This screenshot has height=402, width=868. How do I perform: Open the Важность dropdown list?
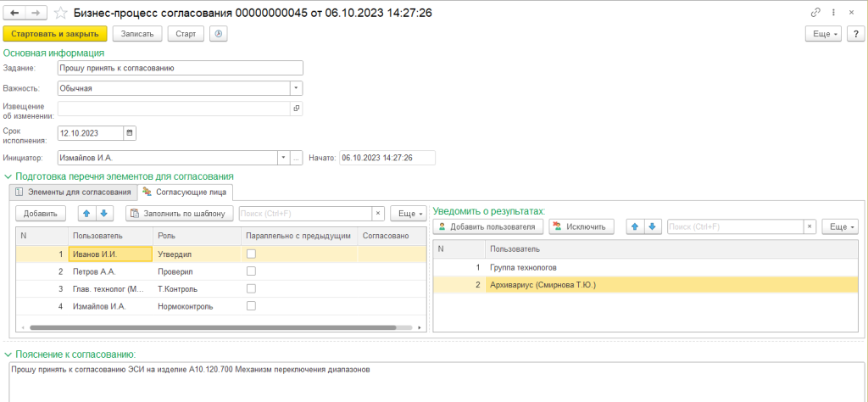(296, 87)
